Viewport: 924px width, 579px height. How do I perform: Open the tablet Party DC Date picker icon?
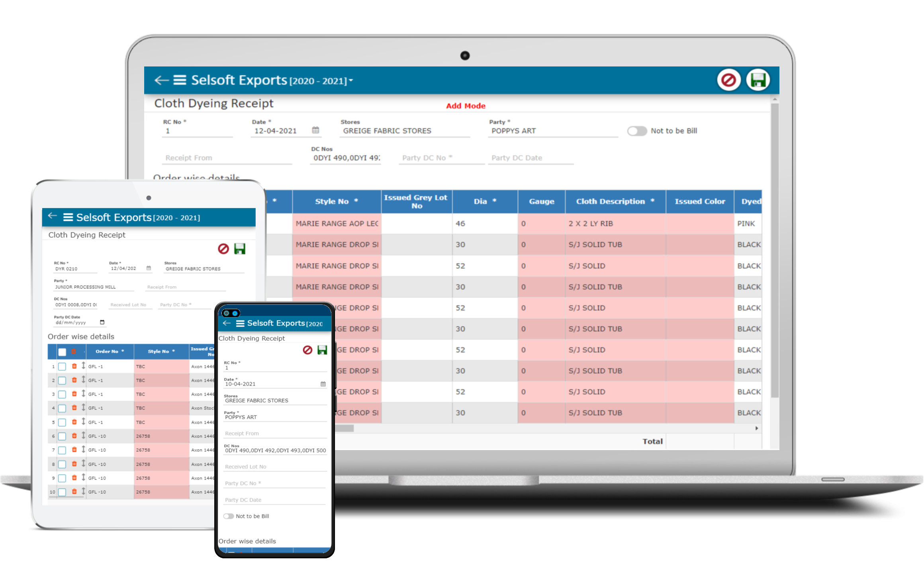coord(102,322)
